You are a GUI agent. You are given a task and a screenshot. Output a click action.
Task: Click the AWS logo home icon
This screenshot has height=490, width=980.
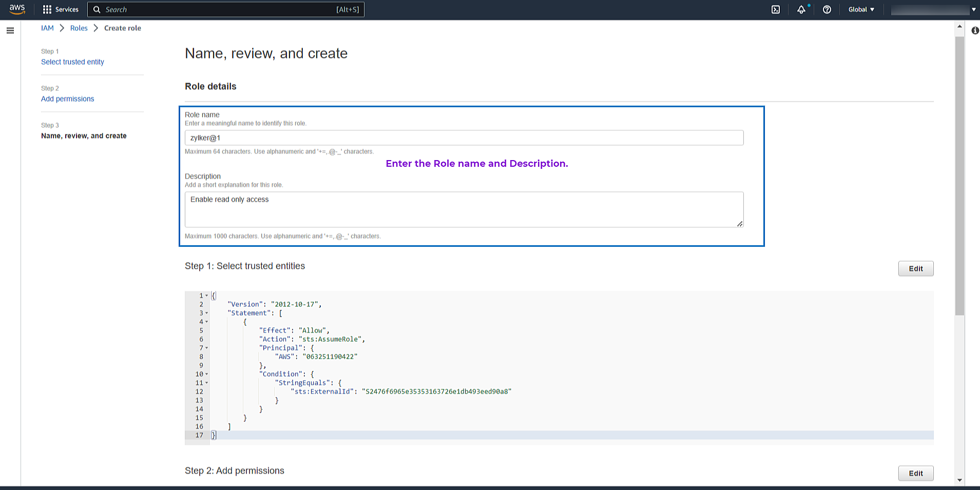click(x=17, y=9)
